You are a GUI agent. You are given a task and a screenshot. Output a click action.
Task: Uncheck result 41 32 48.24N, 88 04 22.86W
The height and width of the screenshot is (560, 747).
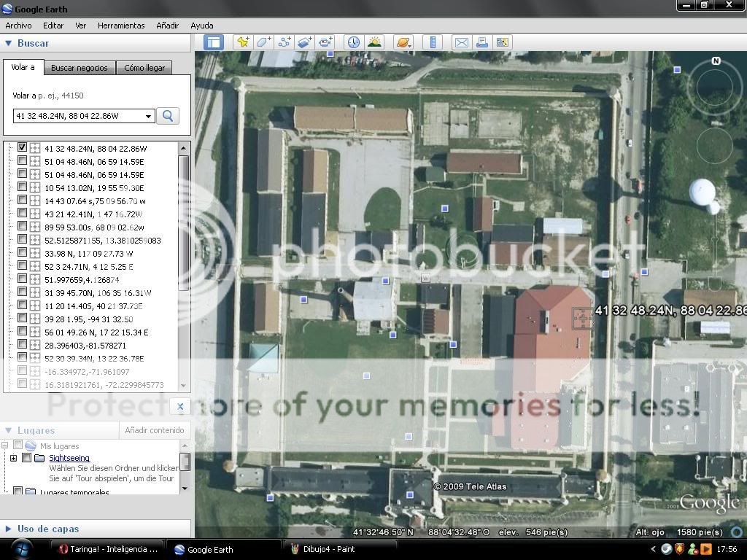pyautogui.click(x=22, y=147)
